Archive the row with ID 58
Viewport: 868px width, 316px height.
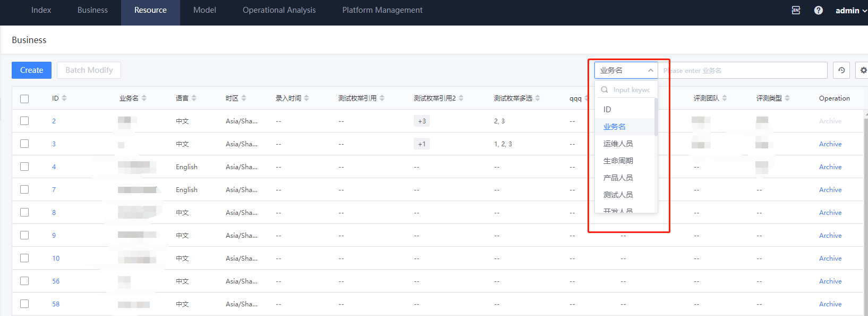pos(830,304)
